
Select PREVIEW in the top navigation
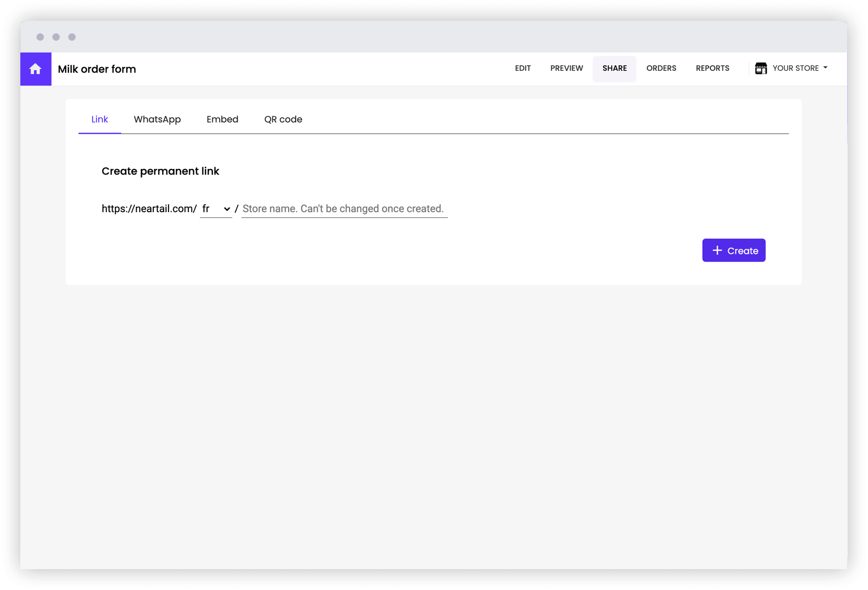coord(566,68)
